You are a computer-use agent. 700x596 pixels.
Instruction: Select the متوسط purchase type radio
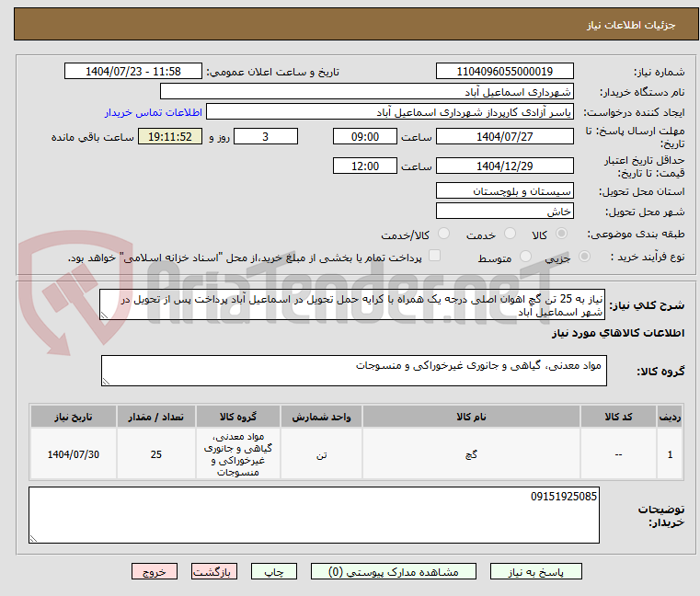pyautogui.click(x=525, y=257)
